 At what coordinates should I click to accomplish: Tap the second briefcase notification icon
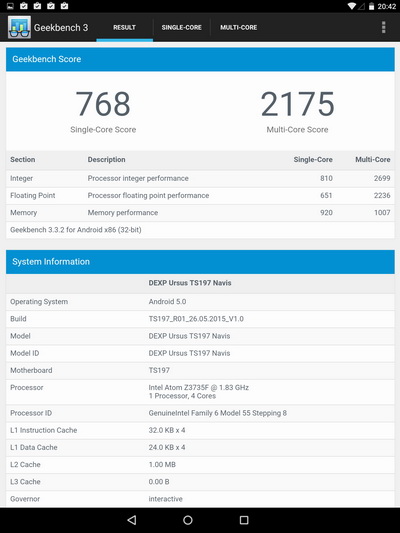pyautogui.click(x=37, y=6)
